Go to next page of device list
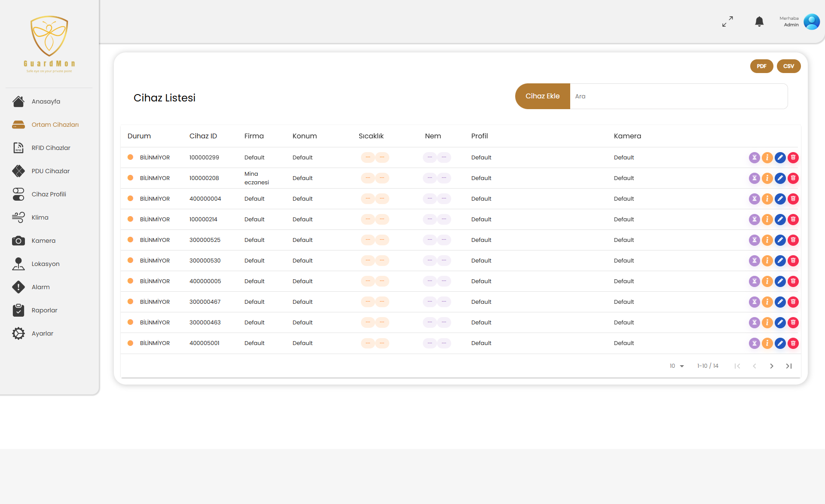Image resolution: width=825 pixels, height=504 pixels. [772, 366]
